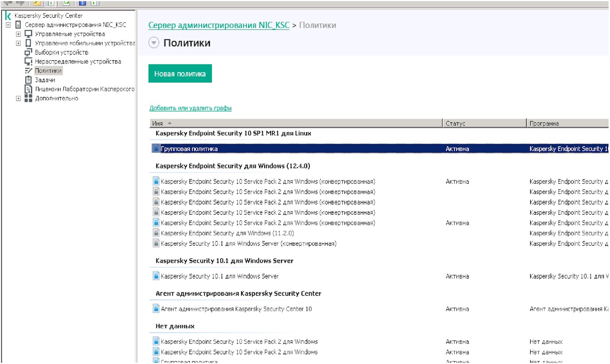The image size is (610, 364).
Task: Expand the Дополнительно tree node
Action: [18, 98]
